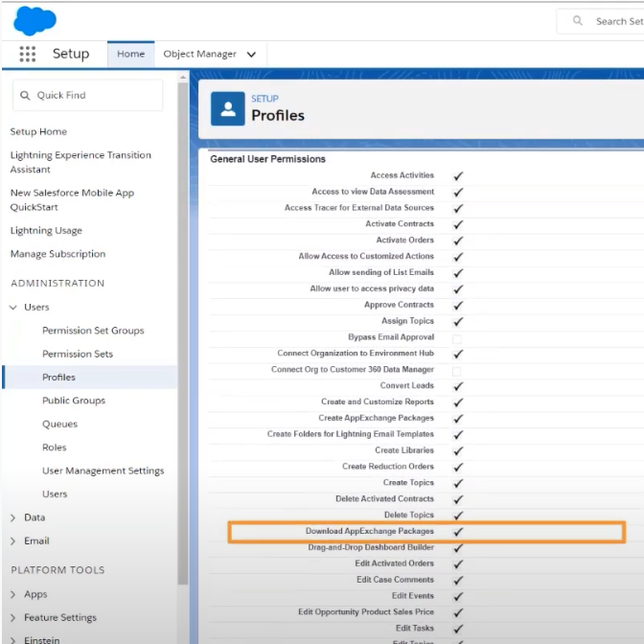The width and height of the screenshot is (644, 644).
Task: Open Permission Set Groups in sidebar
Action: coord(93,331)
